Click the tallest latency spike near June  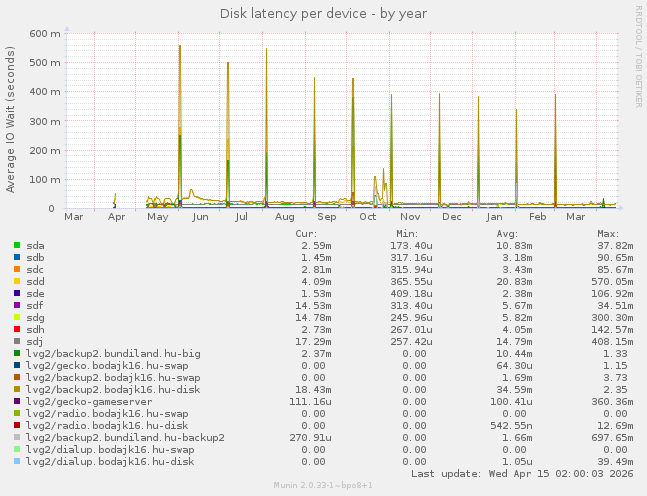pos(179,124)
